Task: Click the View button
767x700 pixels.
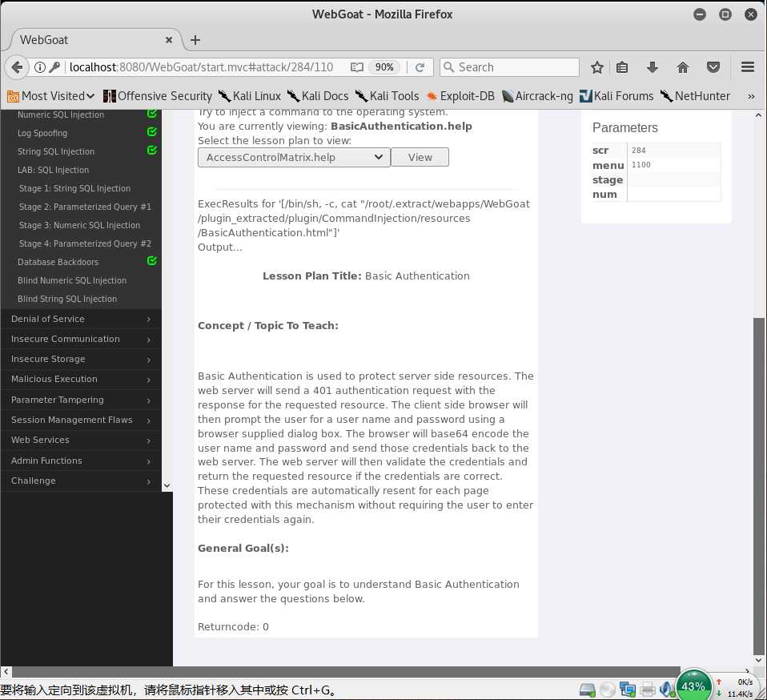Action: click(x=420, y=158)
